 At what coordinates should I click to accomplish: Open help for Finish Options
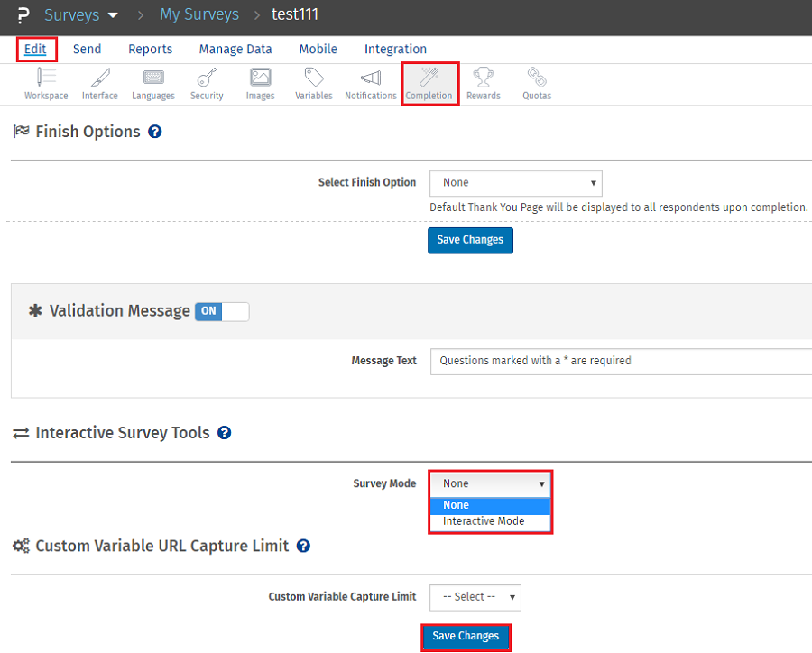[155, 132]
